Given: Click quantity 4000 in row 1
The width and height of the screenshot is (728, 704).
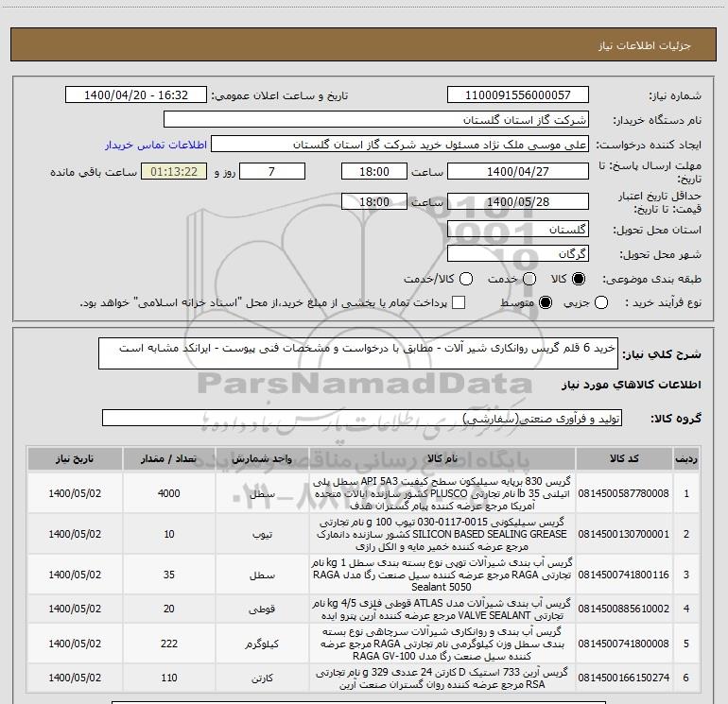Looking at the screenshot, I should click(x=168, y=493).
